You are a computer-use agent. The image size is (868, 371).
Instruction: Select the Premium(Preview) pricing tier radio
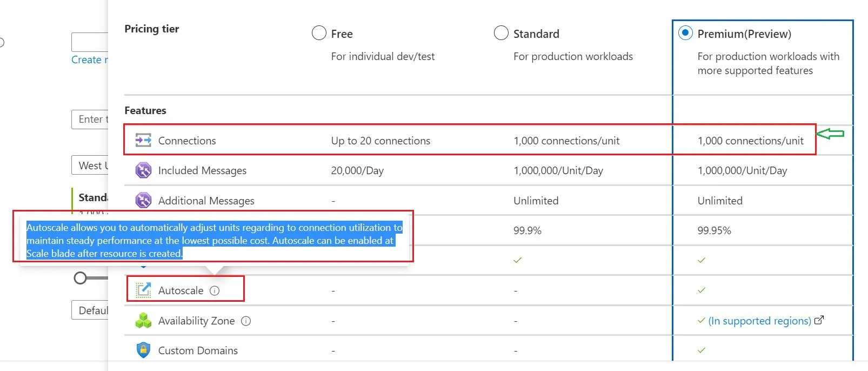coord(685,33)
